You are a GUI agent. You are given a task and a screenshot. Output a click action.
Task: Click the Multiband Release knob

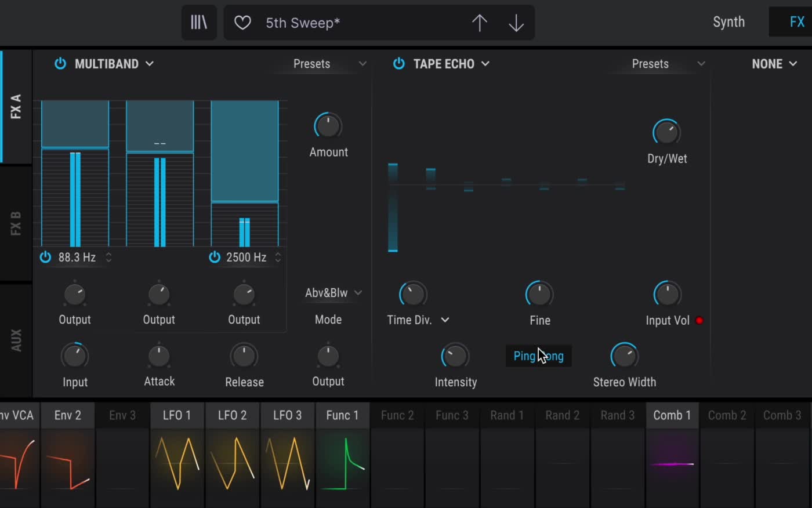click(x=244, y=356)
